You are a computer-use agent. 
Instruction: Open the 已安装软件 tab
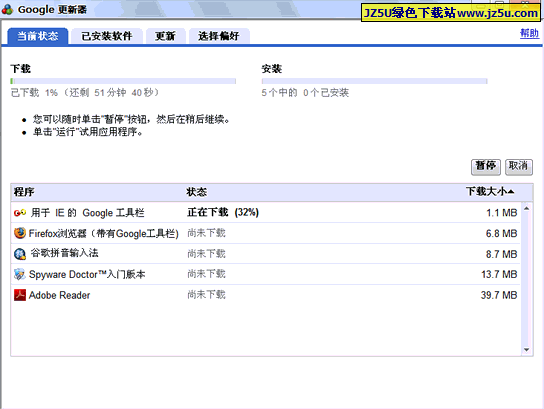(107, 36)
